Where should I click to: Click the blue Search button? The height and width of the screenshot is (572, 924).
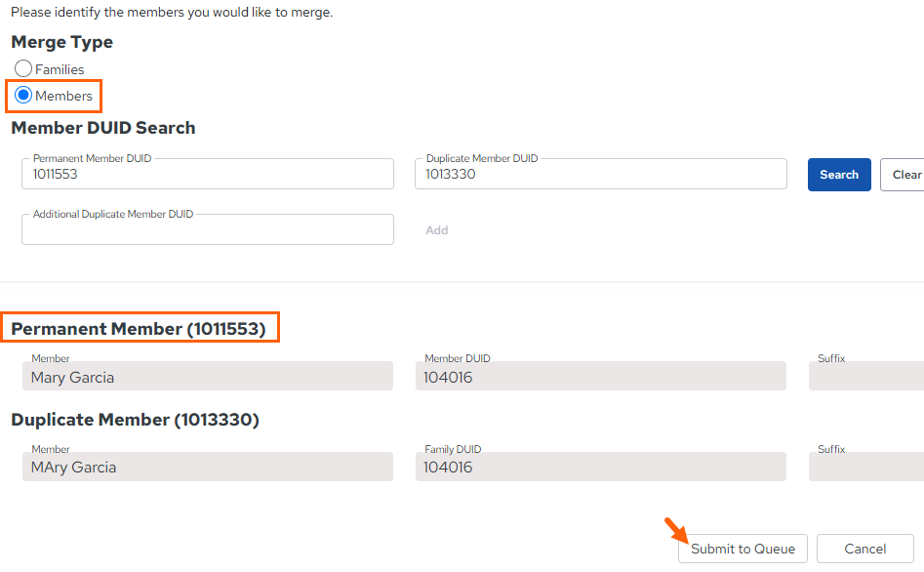(x=839, y=175)
